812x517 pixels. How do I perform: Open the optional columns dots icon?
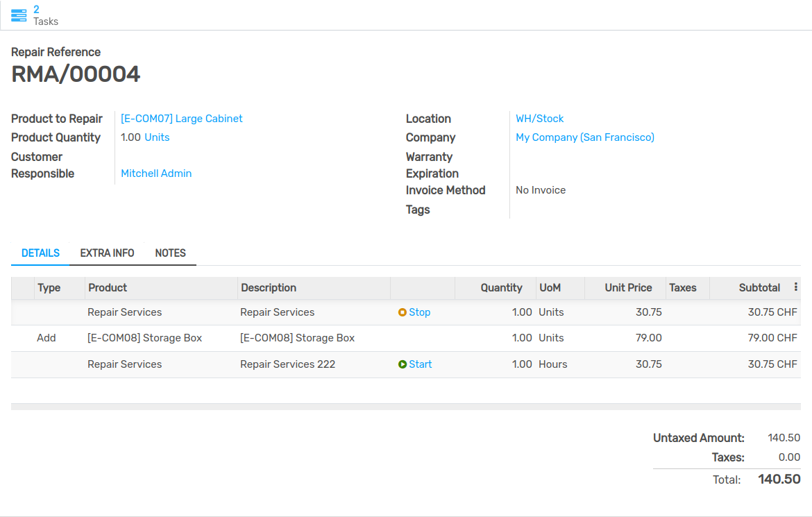795,287
